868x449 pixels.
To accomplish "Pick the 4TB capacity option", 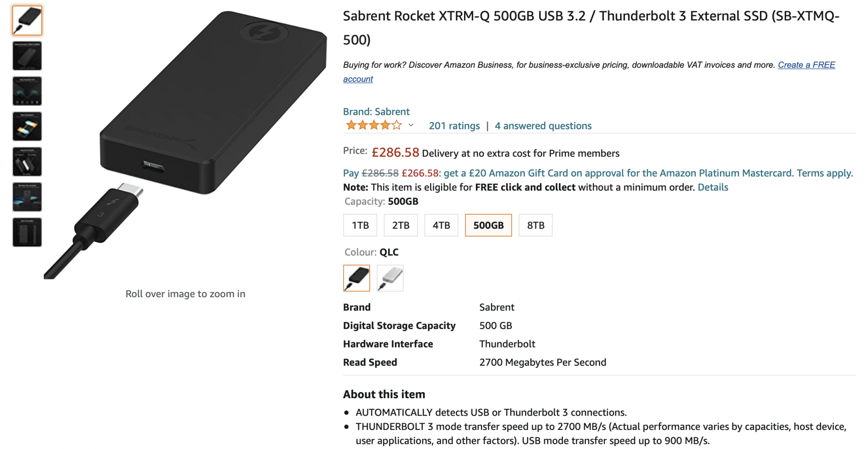I will tap(441, 225).
